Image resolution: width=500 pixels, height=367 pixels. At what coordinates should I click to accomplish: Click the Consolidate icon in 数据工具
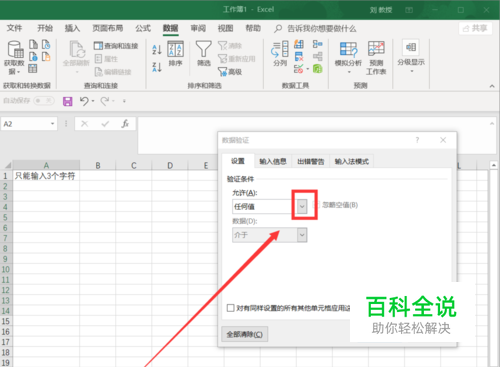(x=317, y=44)
